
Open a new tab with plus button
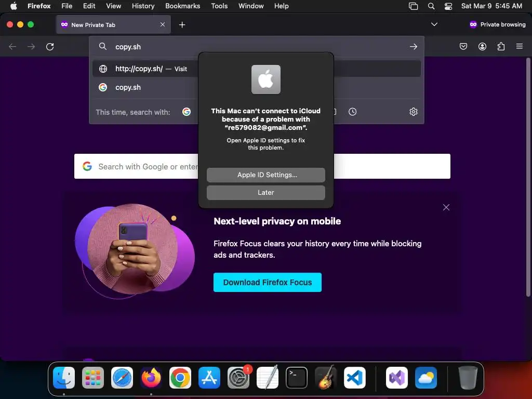point(182,25)
